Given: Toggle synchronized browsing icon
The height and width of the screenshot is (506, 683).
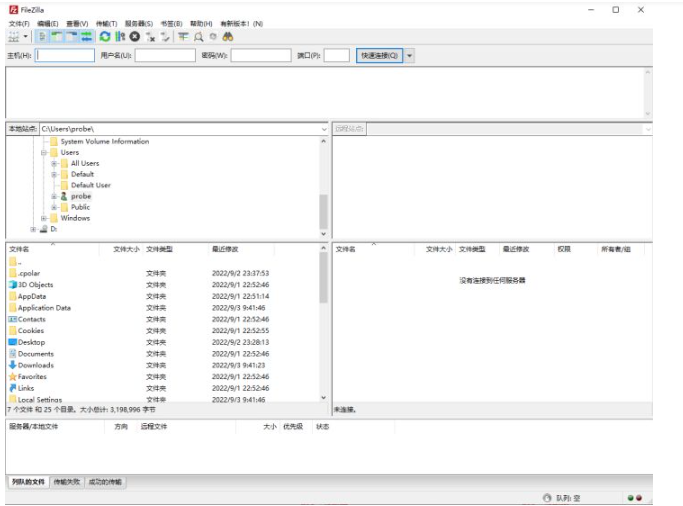Looking at the screenshot, I should click(213, 37).
